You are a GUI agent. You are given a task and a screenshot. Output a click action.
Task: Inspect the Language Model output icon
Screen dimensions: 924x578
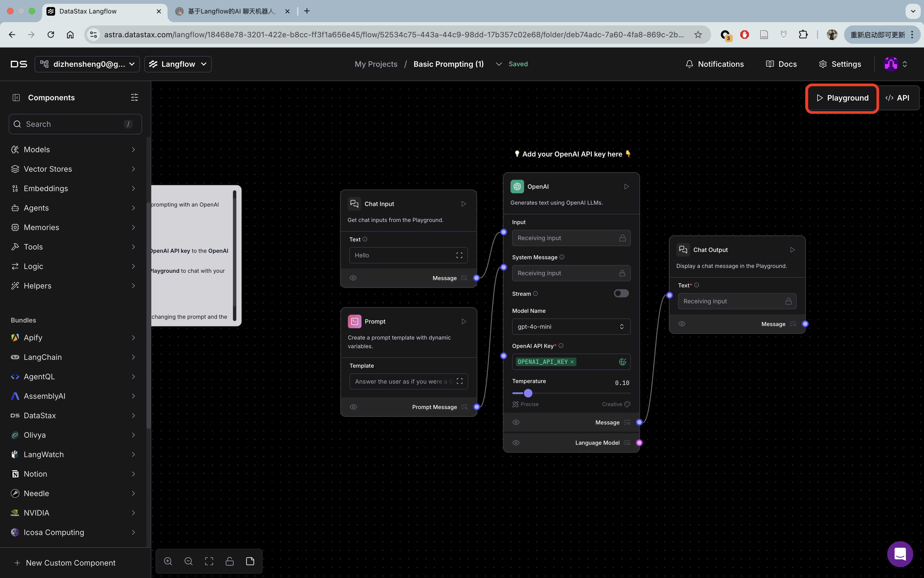[x=627, y=443]
